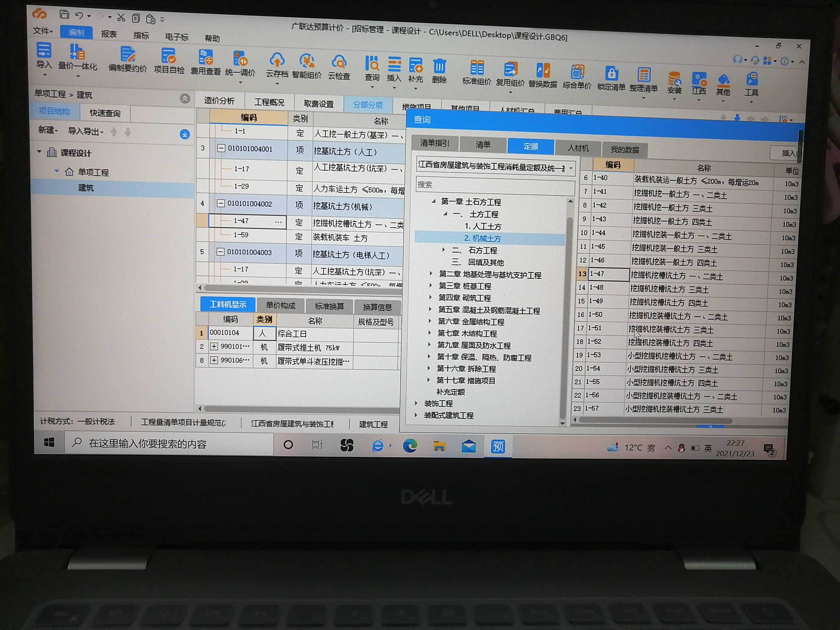Screen dimensions: 840x630
Task: Open 费用查看 tool
Action: (x=206, y=62)
